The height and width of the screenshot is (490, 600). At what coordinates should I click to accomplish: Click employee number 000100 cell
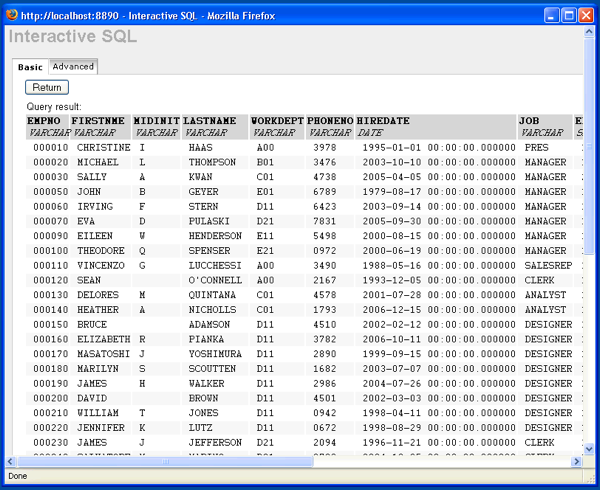click(50, 251)
